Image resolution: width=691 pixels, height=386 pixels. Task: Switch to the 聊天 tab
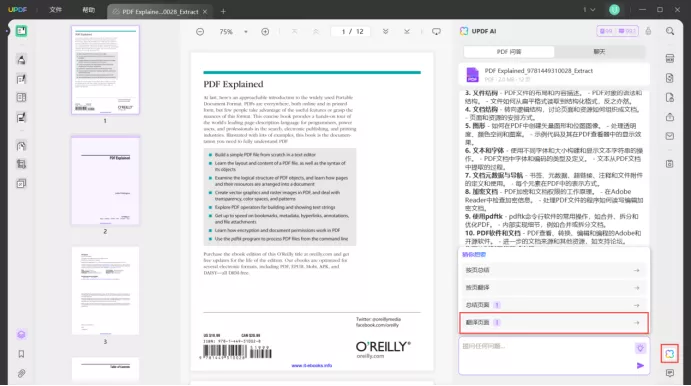599,52
